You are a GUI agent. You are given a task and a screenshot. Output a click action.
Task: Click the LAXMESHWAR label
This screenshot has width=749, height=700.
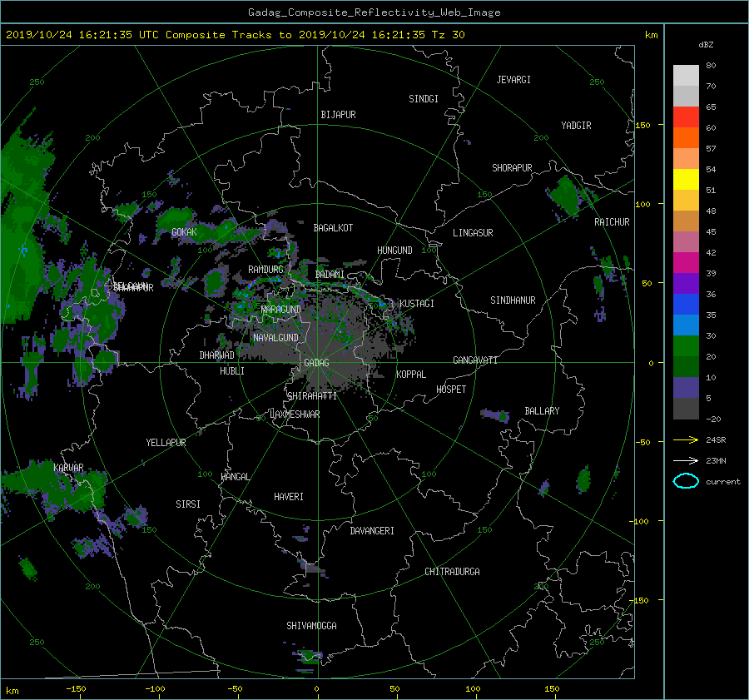click(x=295, y=415)
